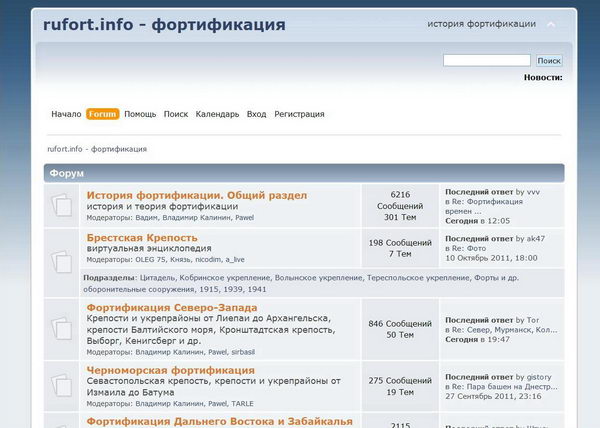Open last-post user gistory's profile
This screenshot has height=428, width=600.
click(x=539, y=377)
